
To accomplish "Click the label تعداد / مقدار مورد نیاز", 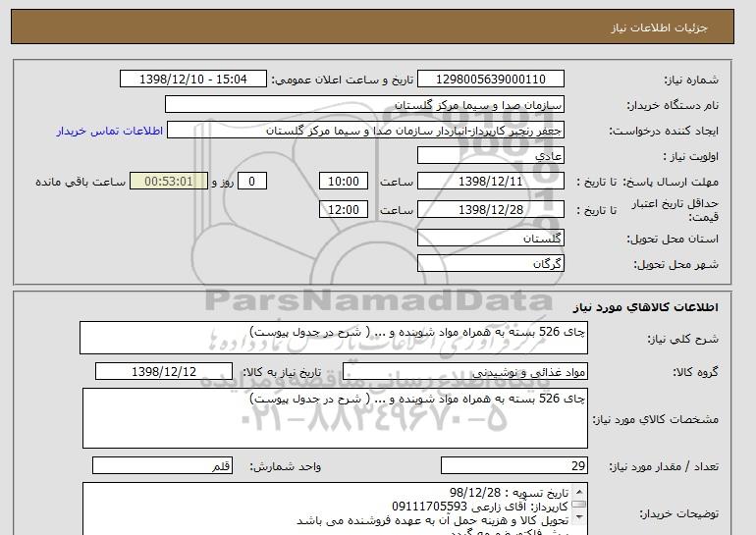I will (x=664, y=466).
